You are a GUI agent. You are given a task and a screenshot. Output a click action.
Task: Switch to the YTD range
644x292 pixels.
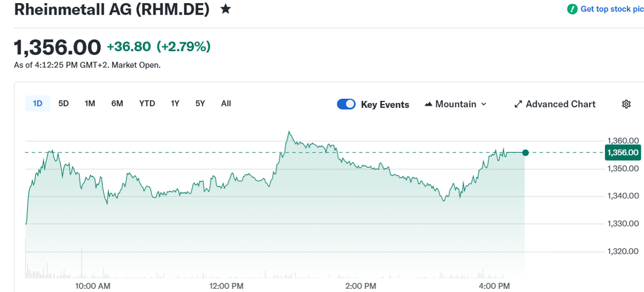tap(147, 104)
